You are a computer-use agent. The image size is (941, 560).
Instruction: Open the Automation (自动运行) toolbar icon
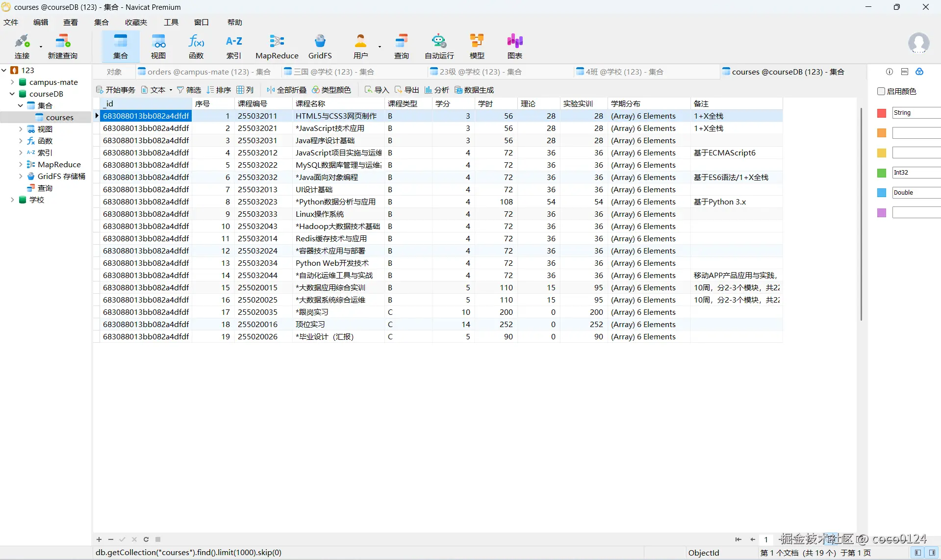pyautogui.click(x=439, y=47)
